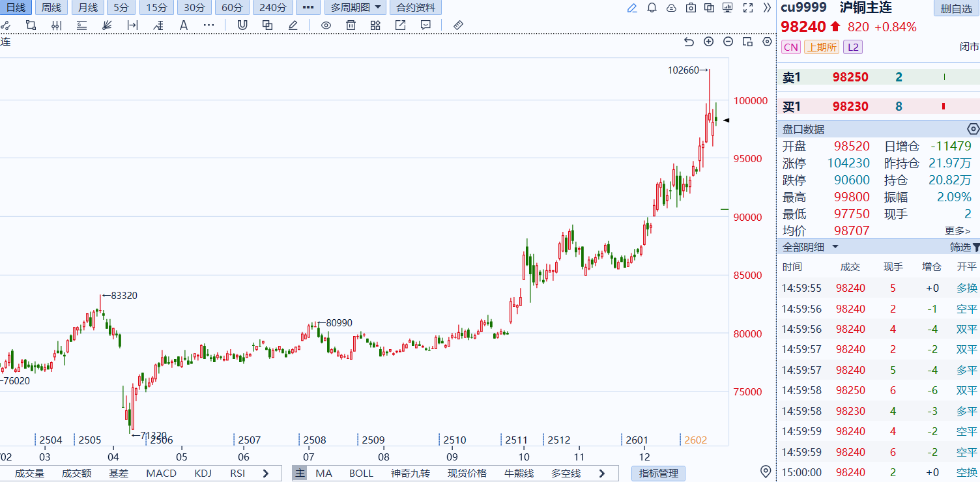The height and width of the screenshot is (482, 980).
Task: Toggle drawings visibility with eye icon
Action: pyautogui.click(x=326, y=25)
